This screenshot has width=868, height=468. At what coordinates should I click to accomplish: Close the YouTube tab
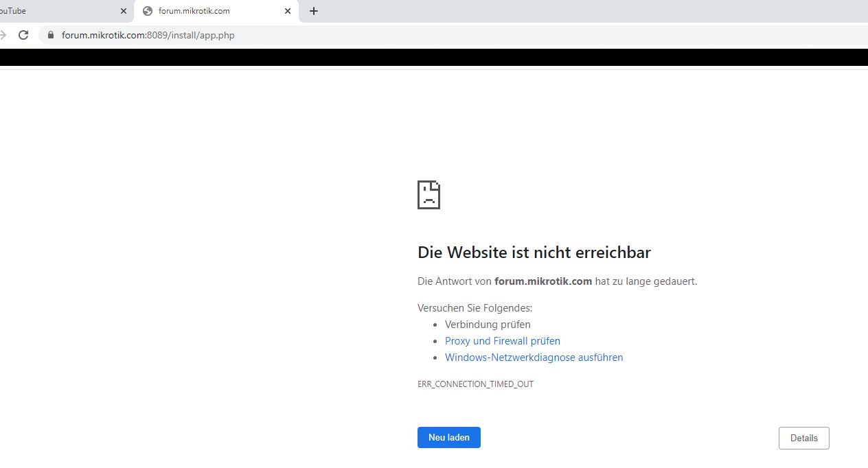tap(124, 10)
